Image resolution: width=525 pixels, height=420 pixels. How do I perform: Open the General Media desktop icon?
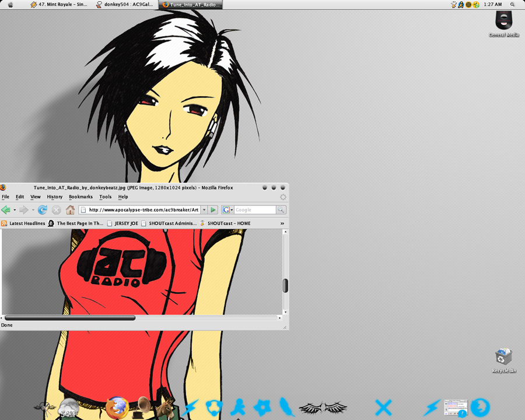[504, 24]
